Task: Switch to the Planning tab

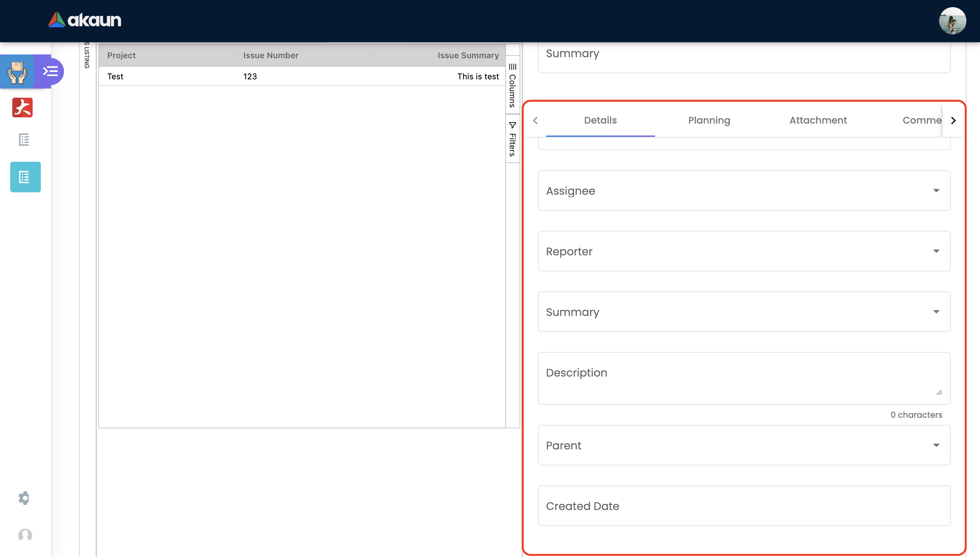Action: [x=709, y=120]
